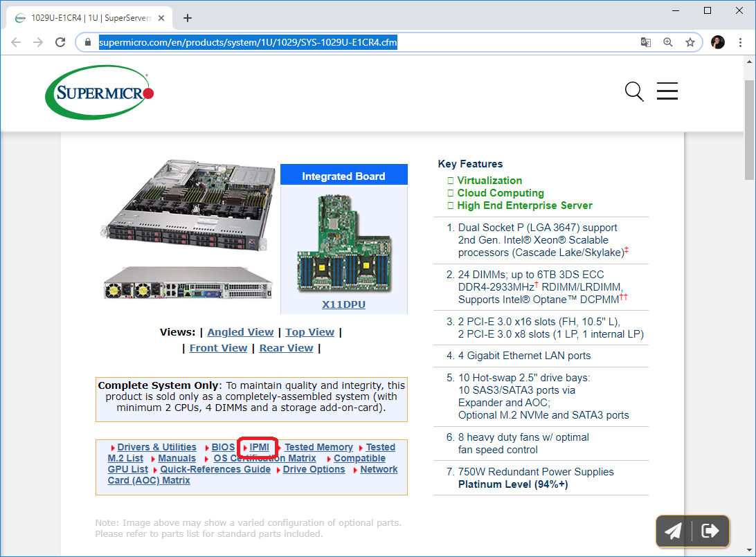The width and height of the screenshot is (756, 557).
Task: Open the Drive Options link
Action: (314, 469)
